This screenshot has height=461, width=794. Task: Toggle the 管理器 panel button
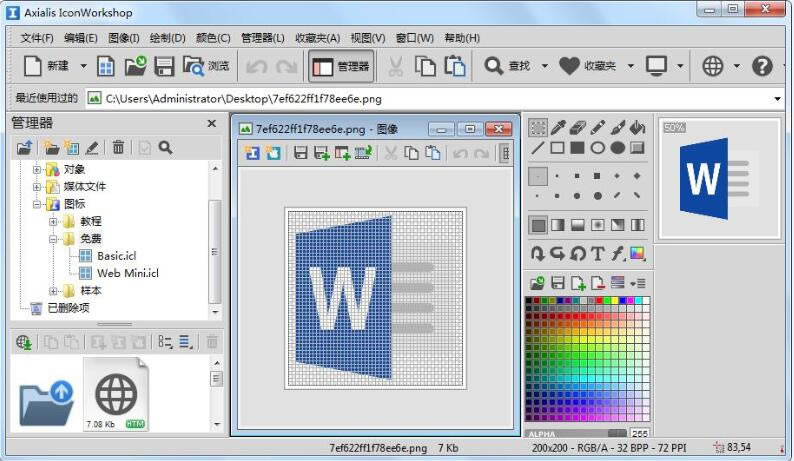341,66
